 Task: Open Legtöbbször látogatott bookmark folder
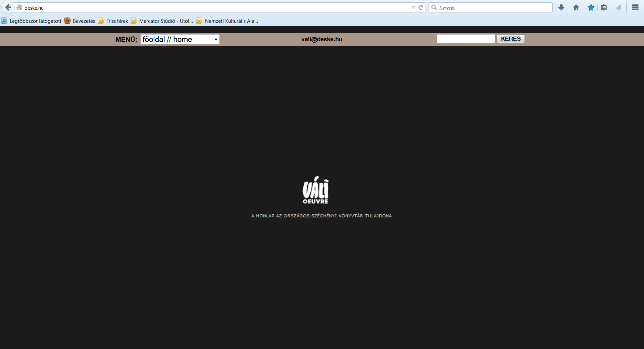(32, 21)
